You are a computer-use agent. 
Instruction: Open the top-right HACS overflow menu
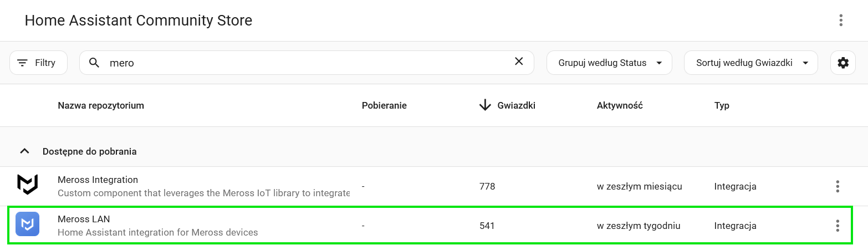click(841, 21)
